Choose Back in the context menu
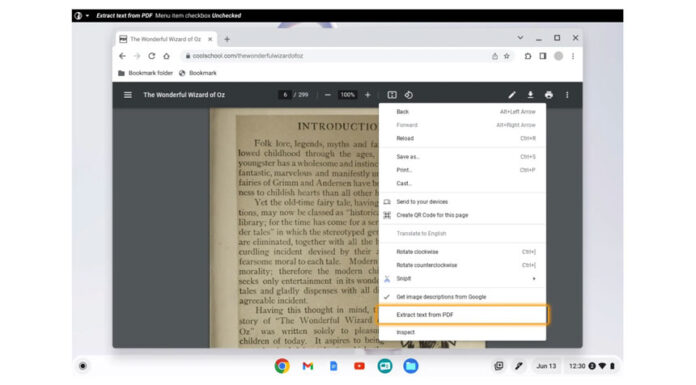This screenshot has width=696, height=385. [x=462, y=112]
